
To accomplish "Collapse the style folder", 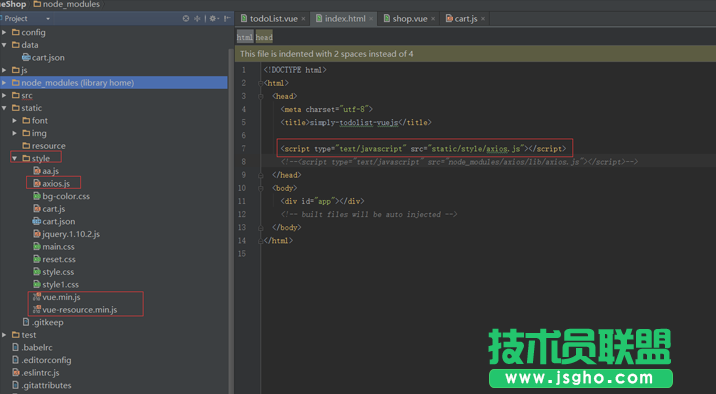I will 15,158.
